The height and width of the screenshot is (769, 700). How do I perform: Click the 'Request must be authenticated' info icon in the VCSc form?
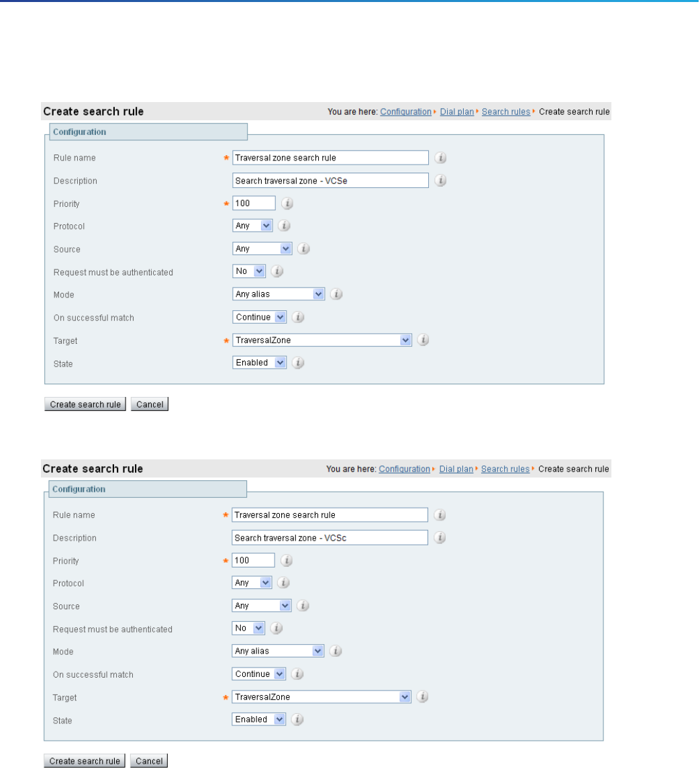(x=276, y=628)
